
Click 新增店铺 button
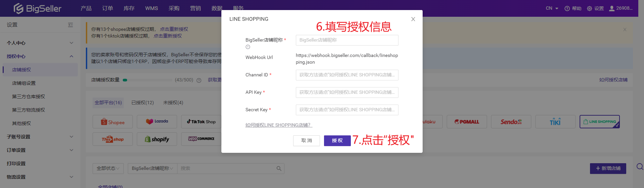(608, 169)
